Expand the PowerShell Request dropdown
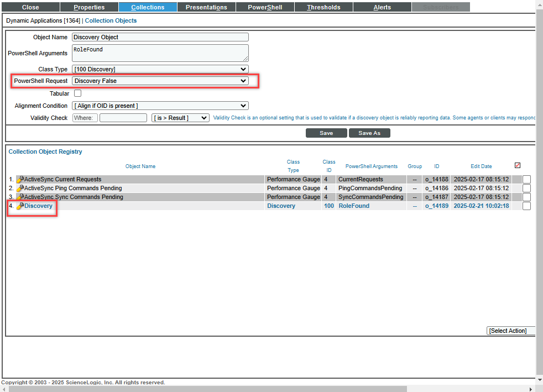This screenshot has width=543, height=392. (160, 81)
